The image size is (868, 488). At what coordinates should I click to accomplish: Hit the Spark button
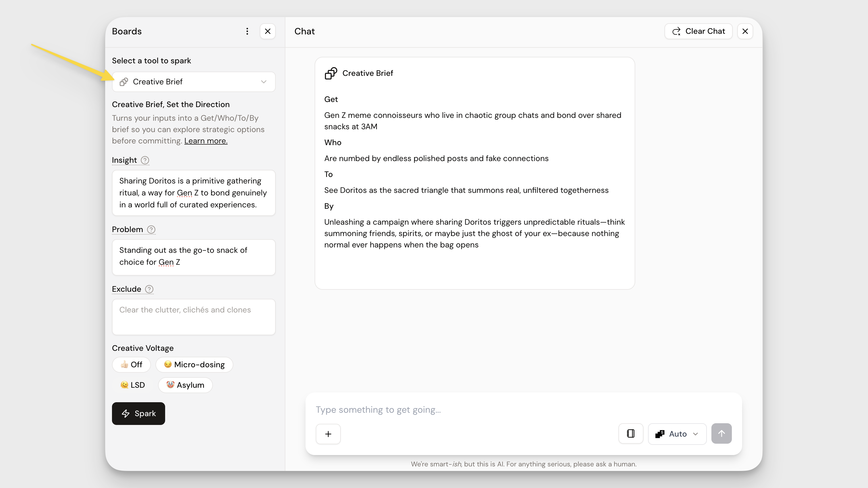138,414
